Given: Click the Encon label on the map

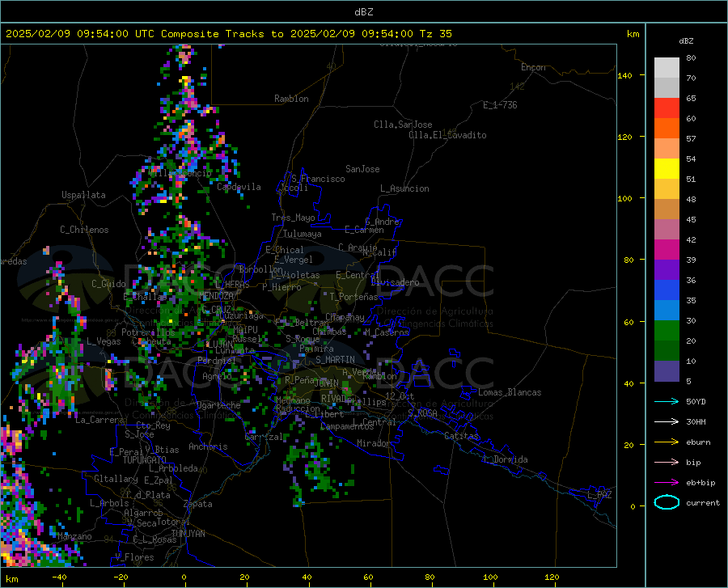Looking at the screenshot, I should pyautogui.click(x=533, y=67).
